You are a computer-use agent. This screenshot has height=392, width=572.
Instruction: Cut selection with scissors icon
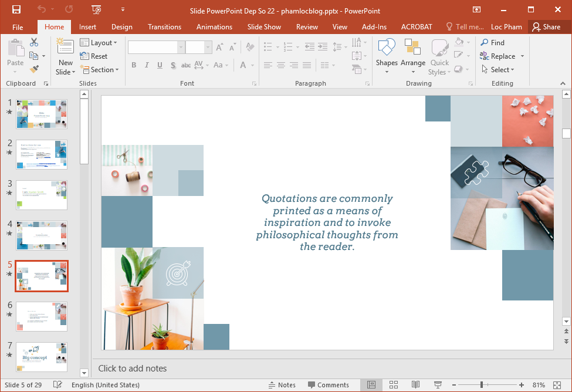[x=34, y=42]
